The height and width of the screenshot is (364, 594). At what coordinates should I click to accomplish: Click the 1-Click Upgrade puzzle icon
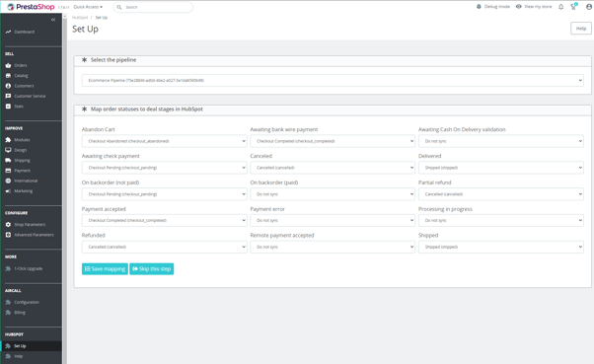(x=8, y=268)
